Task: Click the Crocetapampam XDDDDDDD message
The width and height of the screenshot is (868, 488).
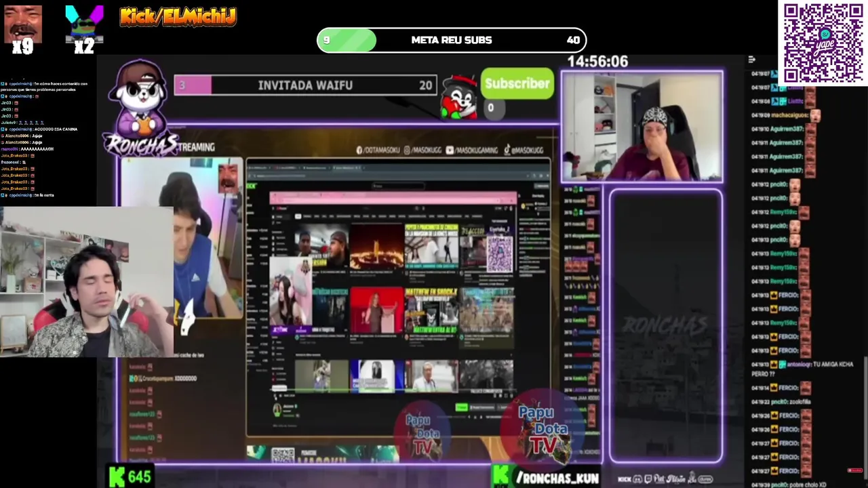Action: [163, 378]
